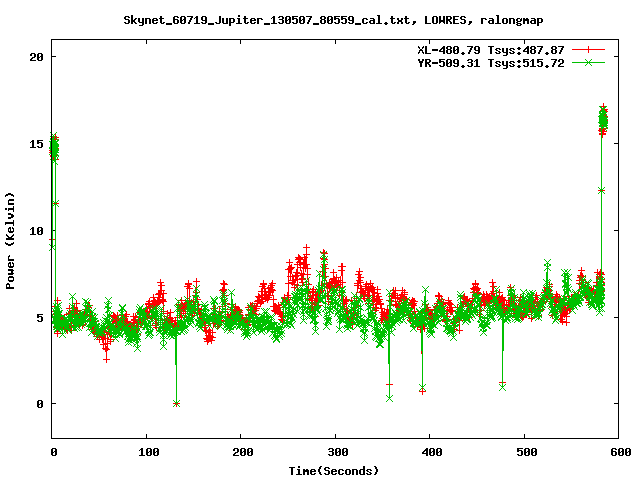Screen dimensions: 640x480
Task: Click y-axis tick label 10
Action: coord(36,231)
